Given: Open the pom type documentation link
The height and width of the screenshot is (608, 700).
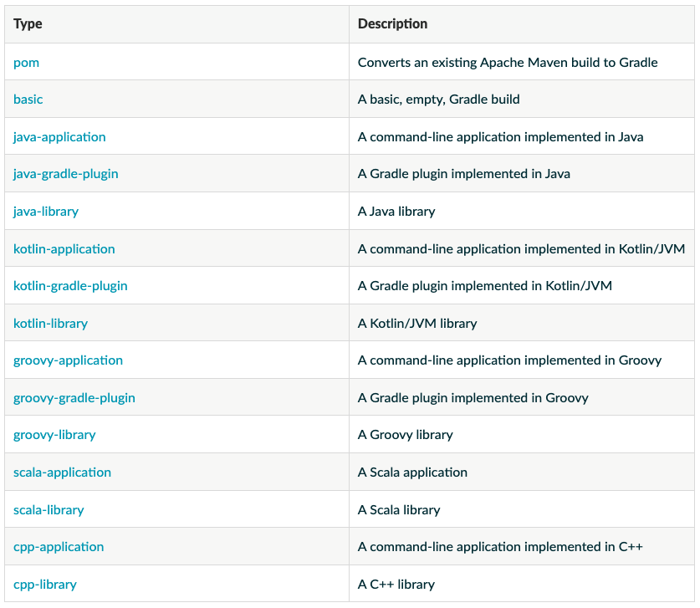Looking at the screenshot, I should [x=26, y=62].
